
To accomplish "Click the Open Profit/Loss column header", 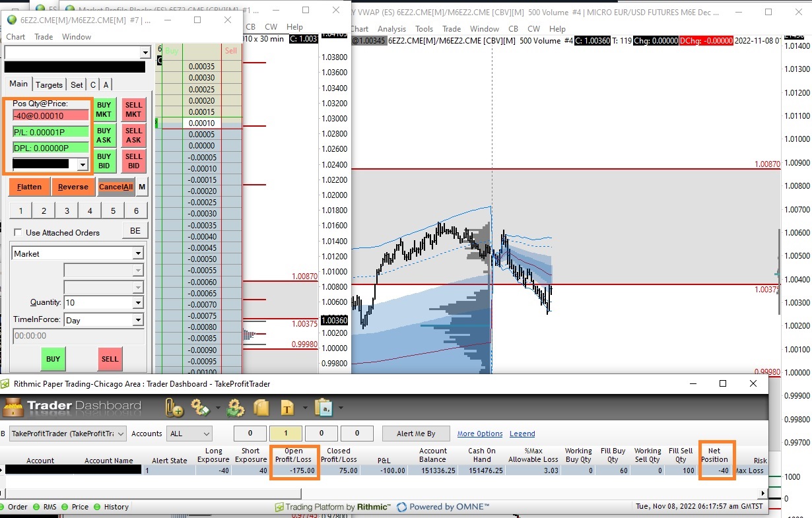I will point(295,455).
